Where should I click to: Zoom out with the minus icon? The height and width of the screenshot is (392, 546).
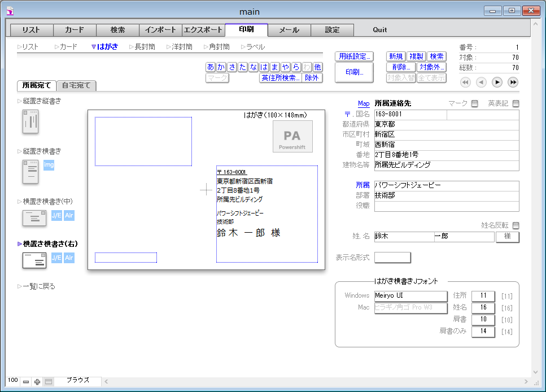[x=26, y=382]
